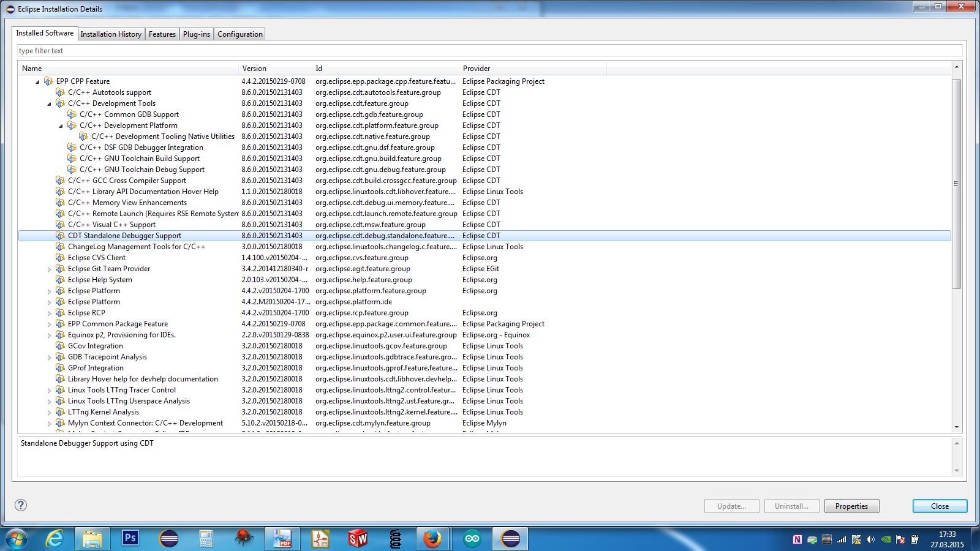Viewport: 980px width, 551px height.
Task: Open the Arduino IDE taskbar icon
Action: 472,539
